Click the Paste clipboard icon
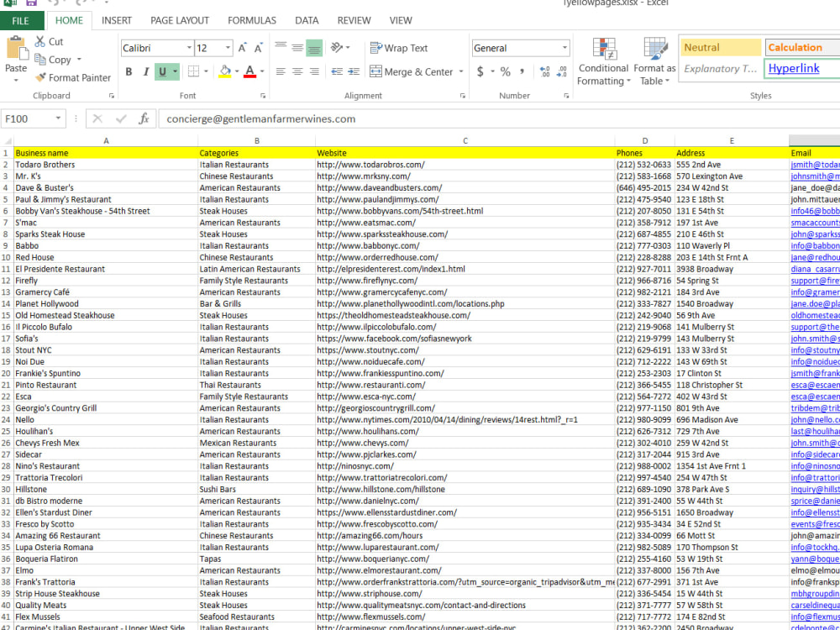The width and height of the screenshot is (840, 630). click(16, 48)
